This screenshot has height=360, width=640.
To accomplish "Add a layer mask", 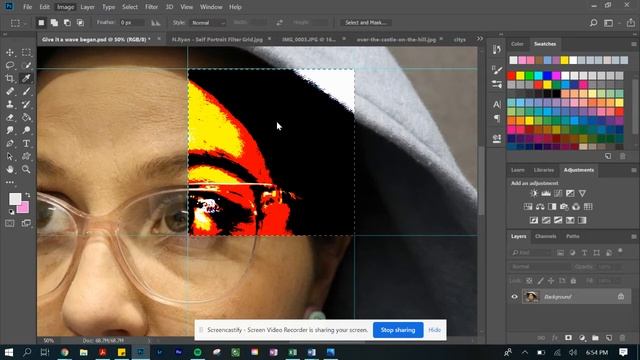I will 568,338.
